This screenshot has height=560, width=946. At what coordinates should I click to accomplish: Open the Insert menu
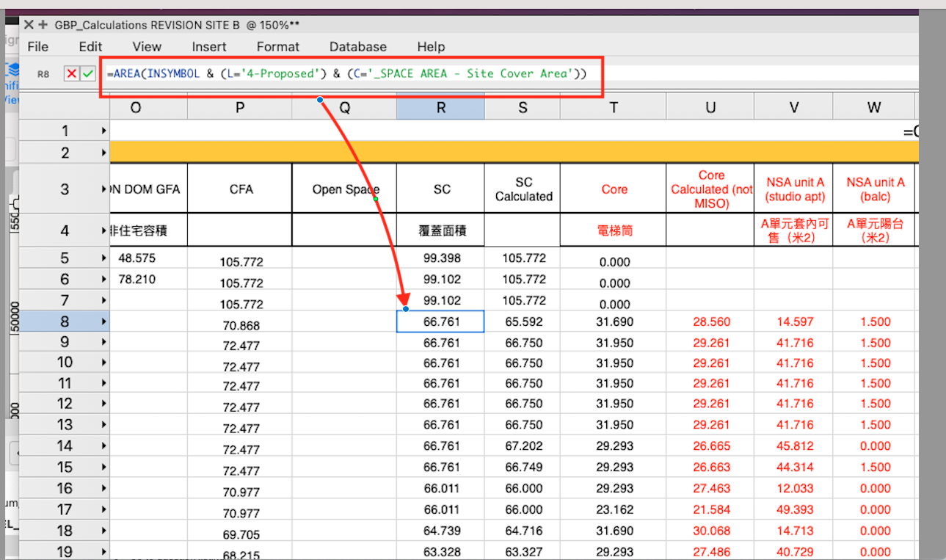pos(208,46)
